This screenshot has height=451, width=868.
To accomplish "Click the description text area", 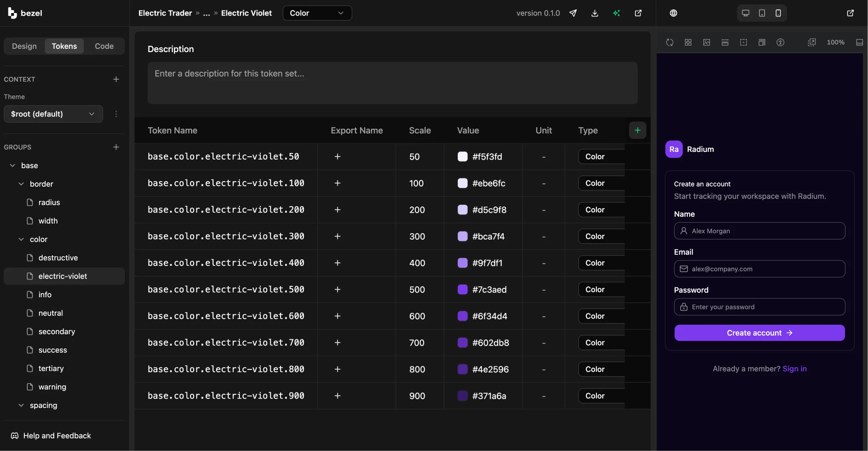I will point(392,83).
